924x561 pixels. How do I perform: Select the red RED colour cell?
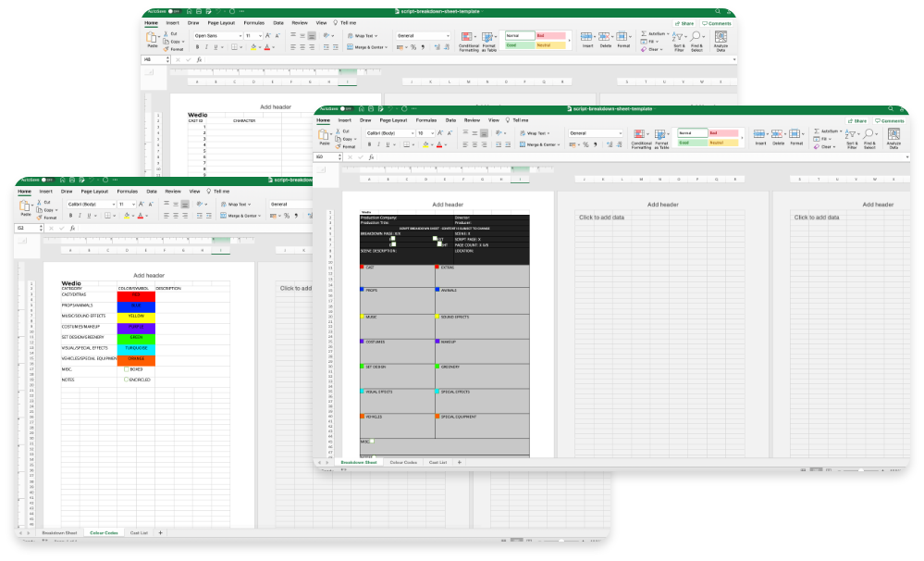click(x=136, y=294)
